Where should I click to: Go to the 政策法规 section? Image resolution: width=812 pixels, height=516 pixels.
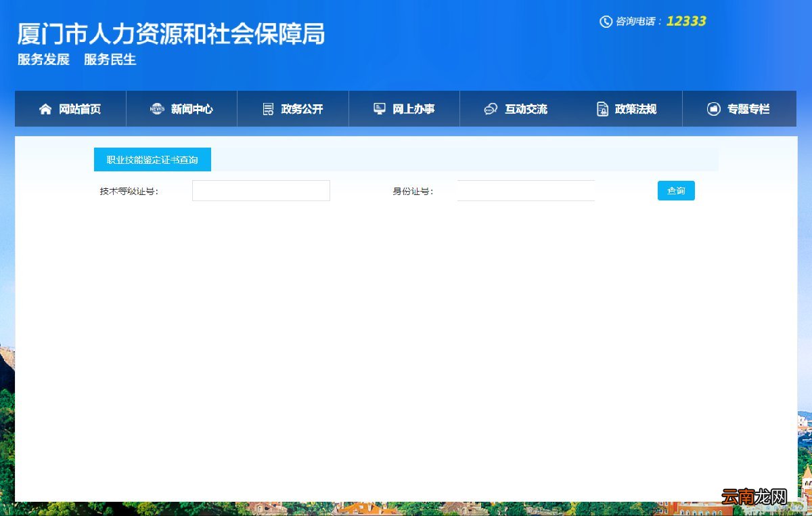coord(627,109)
